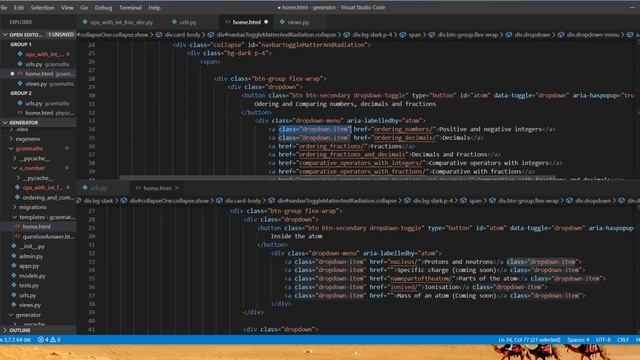This screenshot has height=360, width=640.
Task: Click div.btn-group.flex-wrap breadcrumb in top editor
Action: point(468,35)
